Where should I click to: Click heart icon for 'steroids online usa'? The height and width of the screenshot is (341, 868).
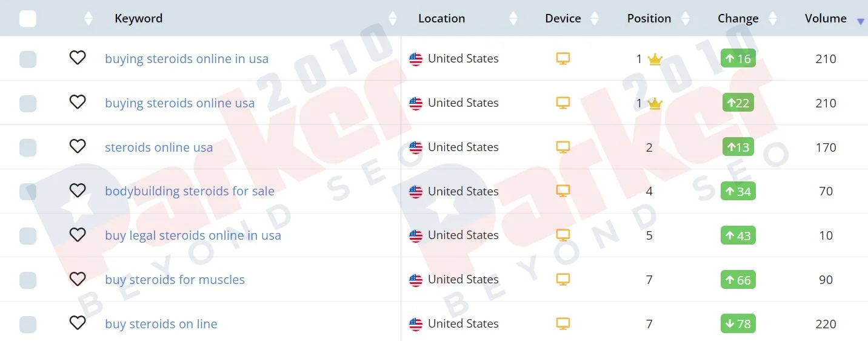(78, 146)
